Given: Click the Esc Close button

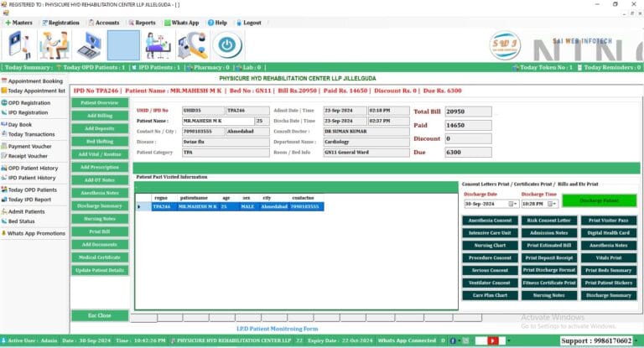Looking at the screenshot, I should tap(100, 315).
